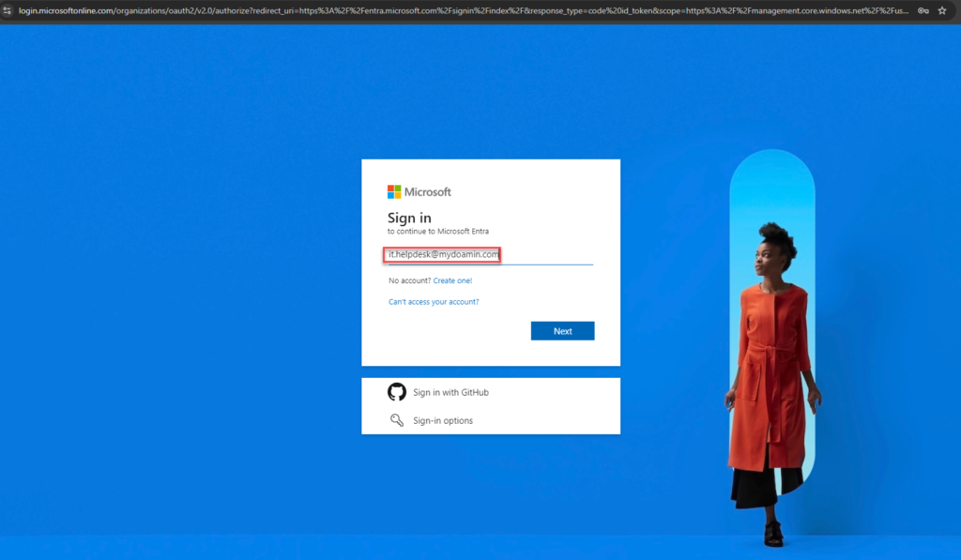The width and height of the screenshot is (961, 560).
Task: Click the site information icon in address bar
Action: pyautogui.click(x=7, y=10)
